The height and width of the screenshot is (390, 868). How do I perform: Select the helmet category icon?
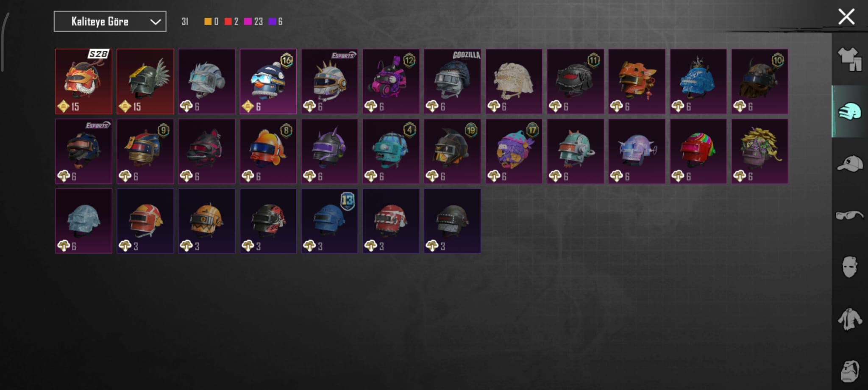pyautogui.click(x=849, y=112)
